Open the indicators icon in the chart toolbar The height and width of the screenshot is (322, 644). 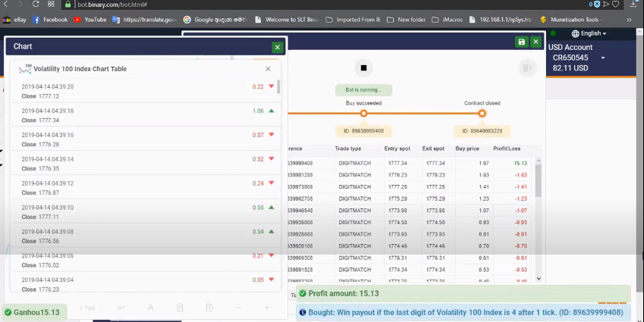click(x=150, y=308)
